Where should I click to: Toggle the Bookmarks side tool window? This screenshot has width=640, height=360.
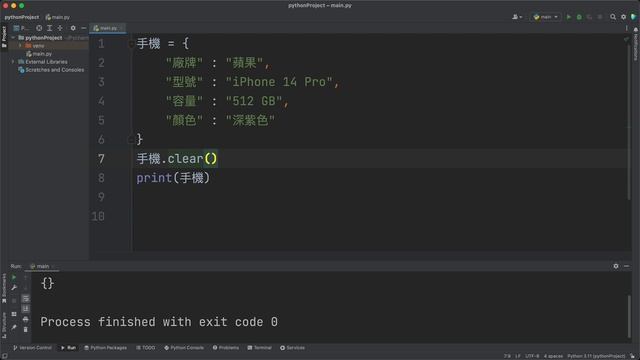[4, 288]
